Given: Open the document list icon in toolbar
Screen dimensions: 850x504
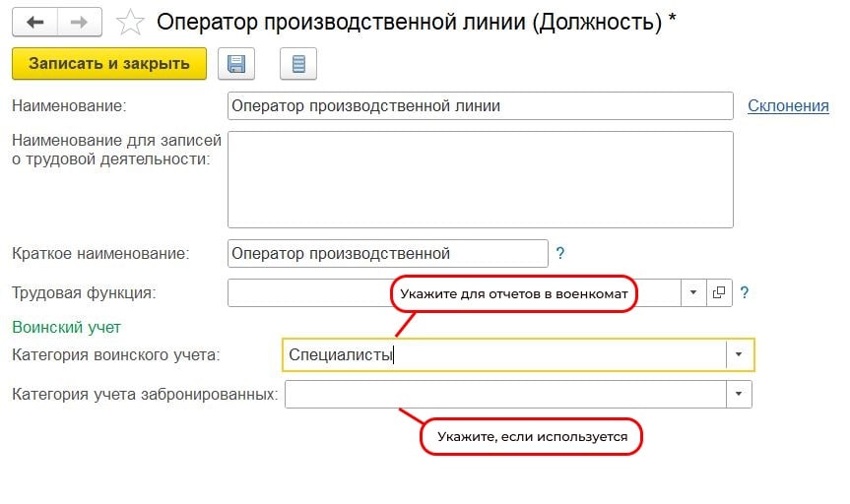Looking at the screenshot, I should (298, 64).
